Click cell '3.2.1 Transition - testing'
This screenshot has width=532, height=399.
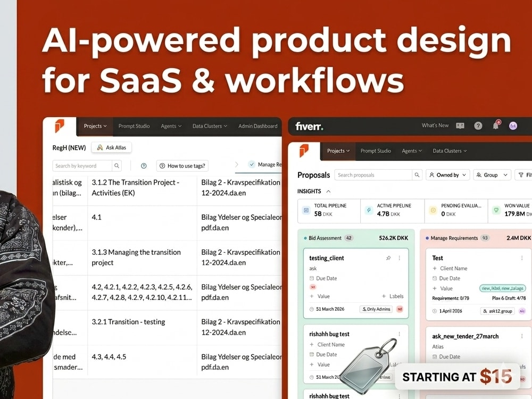pos(142,327)
